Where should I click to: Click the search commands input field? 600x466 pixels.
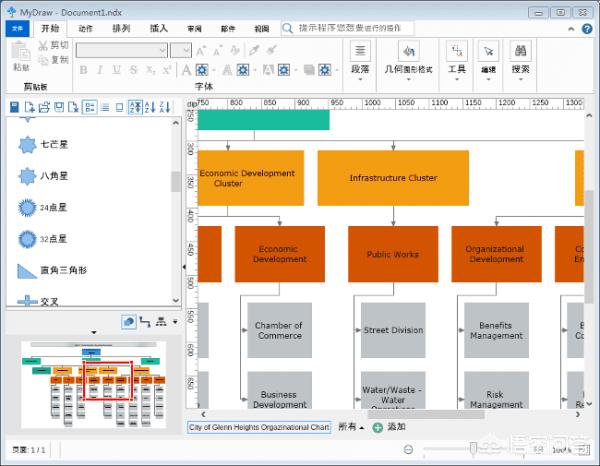pos(347,28)
